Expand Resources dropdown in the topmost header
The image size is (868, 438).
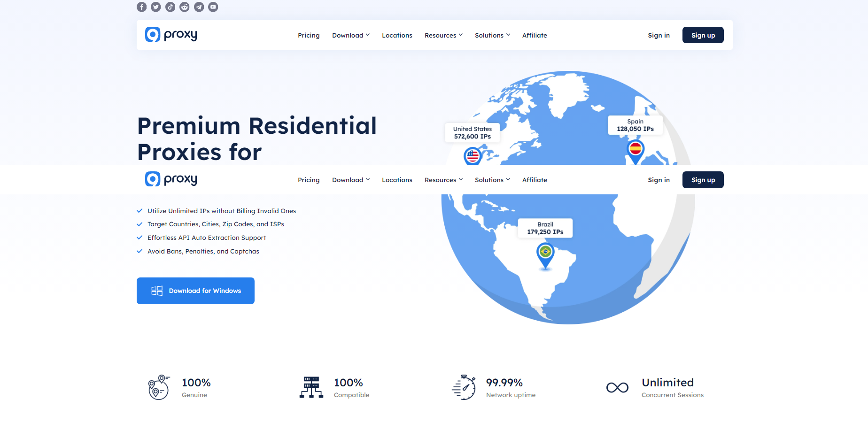pos(443,35)
